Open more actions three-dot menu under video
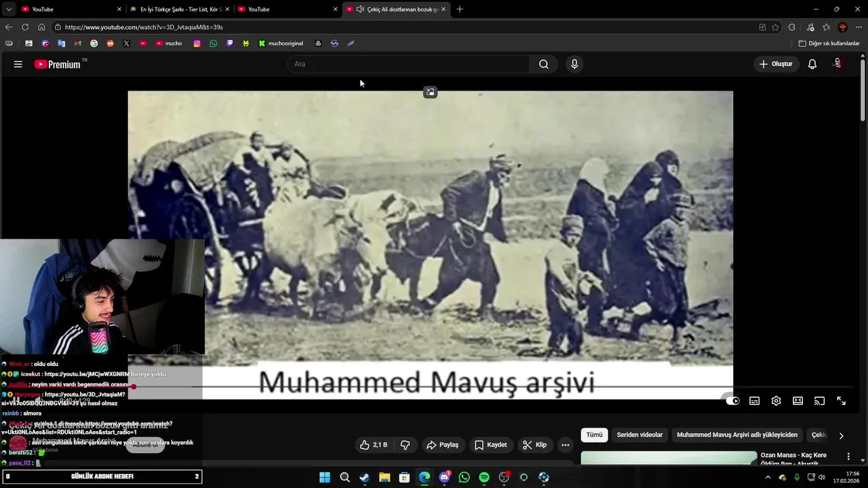Image resolution: width=868 pixels, height=488 pixels. point(565,445)
